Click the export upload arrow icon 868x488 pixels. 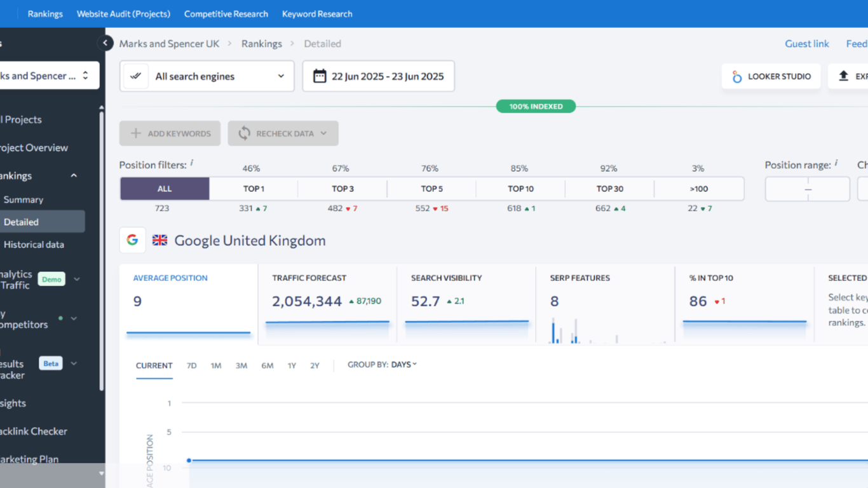(844, 76)
